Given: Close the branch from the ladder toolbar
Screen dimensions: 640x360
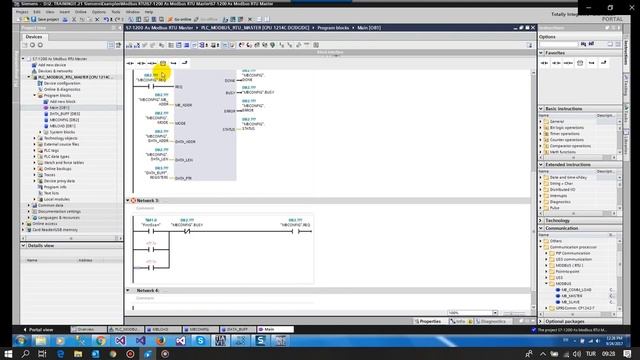Looking at the screenshot, I should [184, 63].
